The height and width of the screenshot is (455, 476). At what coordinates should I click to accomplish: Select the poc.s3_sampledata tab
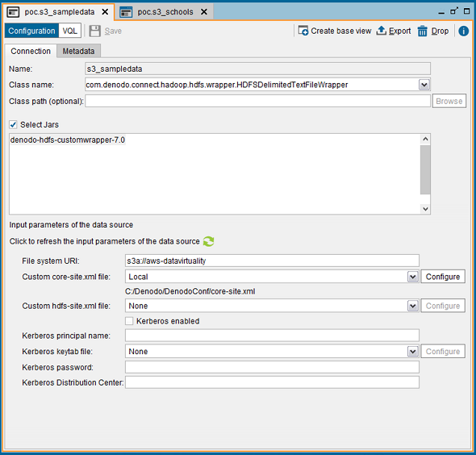pyautogui.click(x=60, y=12)
